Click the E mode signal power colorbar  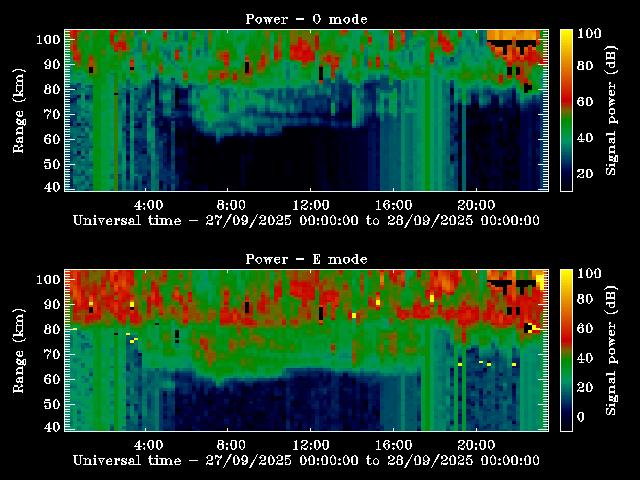tap(566, 350)
